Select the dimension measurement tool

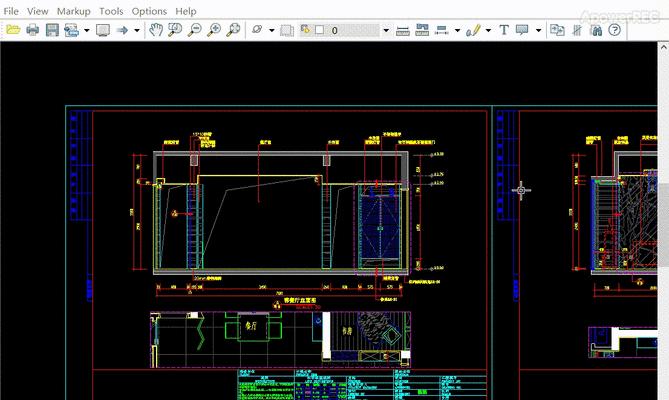coord(442,30)
